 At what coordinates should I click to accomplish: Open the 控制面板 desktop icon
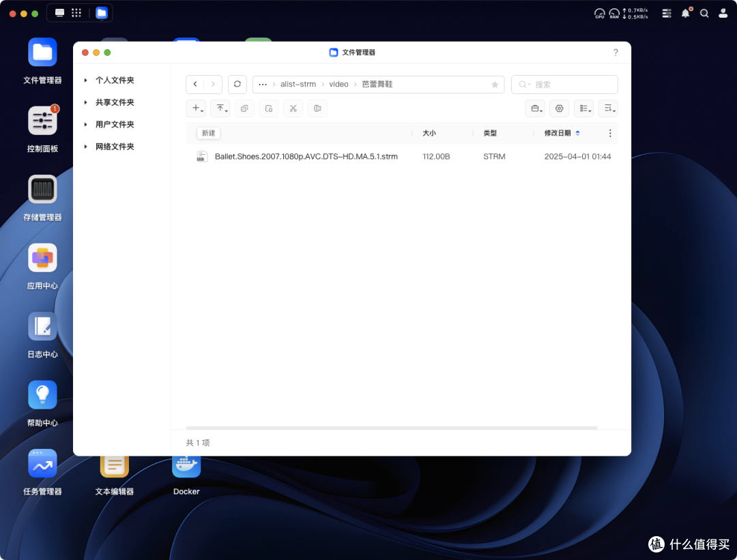(42, 121)
